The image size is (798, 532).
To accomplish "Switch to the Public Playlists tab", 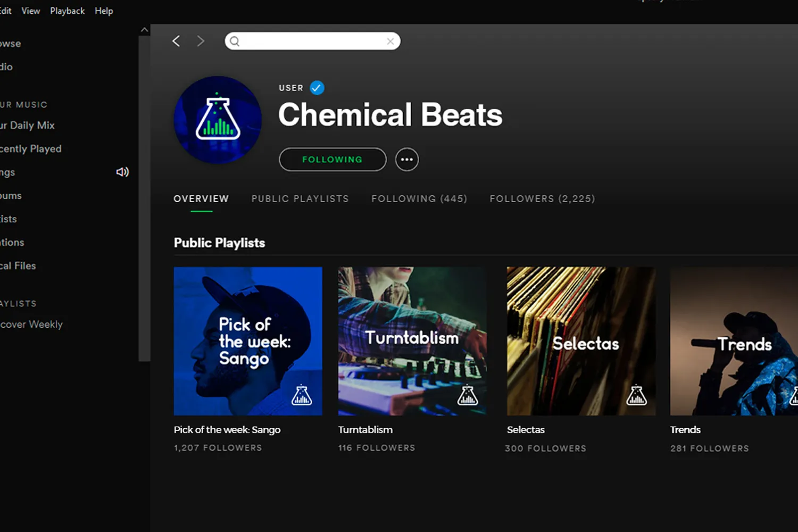I will click(300, 199).
